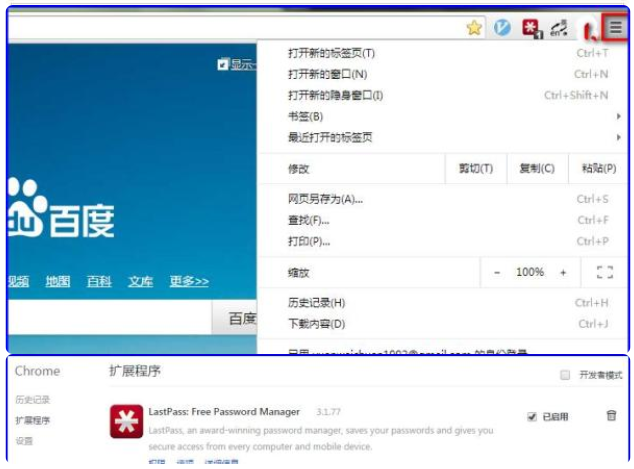
Task: Click the translate extension icon in toolbar
Action: [x=559, y=28]
